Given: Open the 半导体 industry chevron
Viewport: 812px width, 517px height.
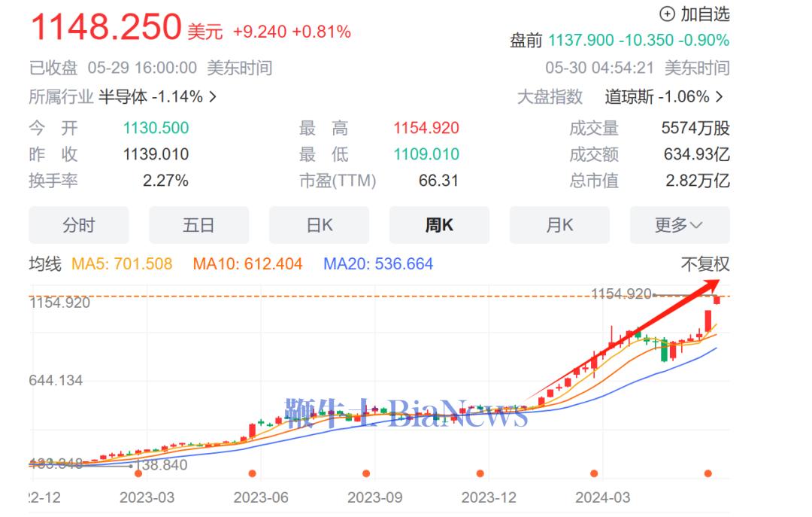Looking at the screenshot, I should pyautogui.click(x=212, y=97).
